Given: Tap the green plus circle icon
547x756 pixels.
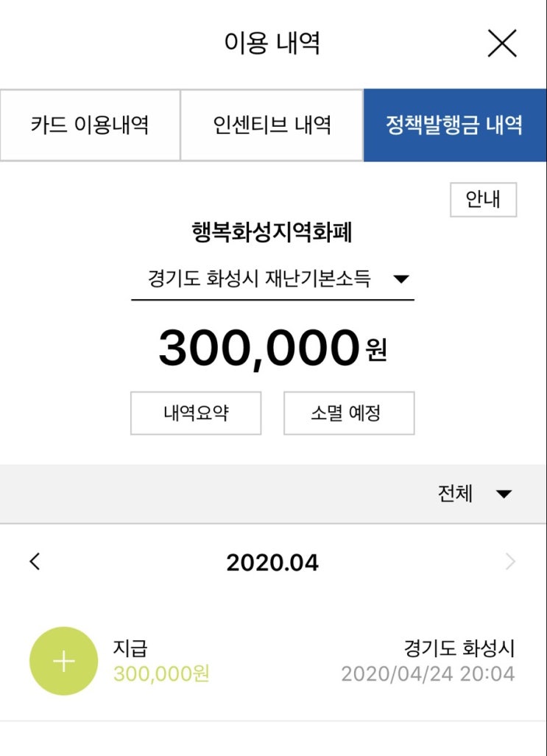Looking at the screenshot, I should coord(63,662).
